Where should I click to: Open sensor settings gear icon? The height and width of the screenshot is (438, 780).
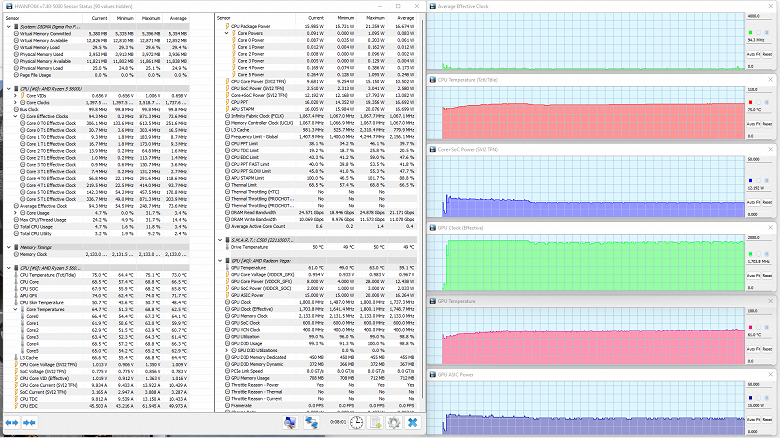393,423
